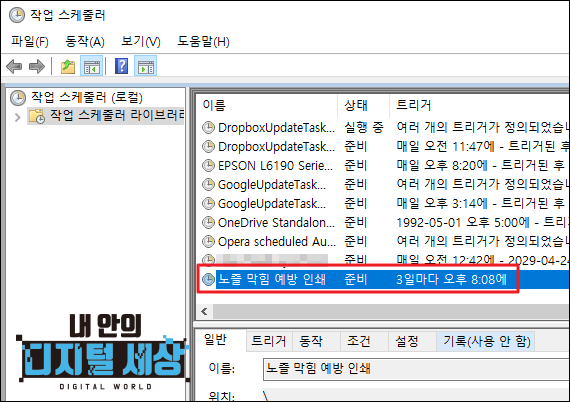Click the trigger text 매일 오후 8:20에
The height and width of the screenshot is (402, 570).
(x=442, y=165)
